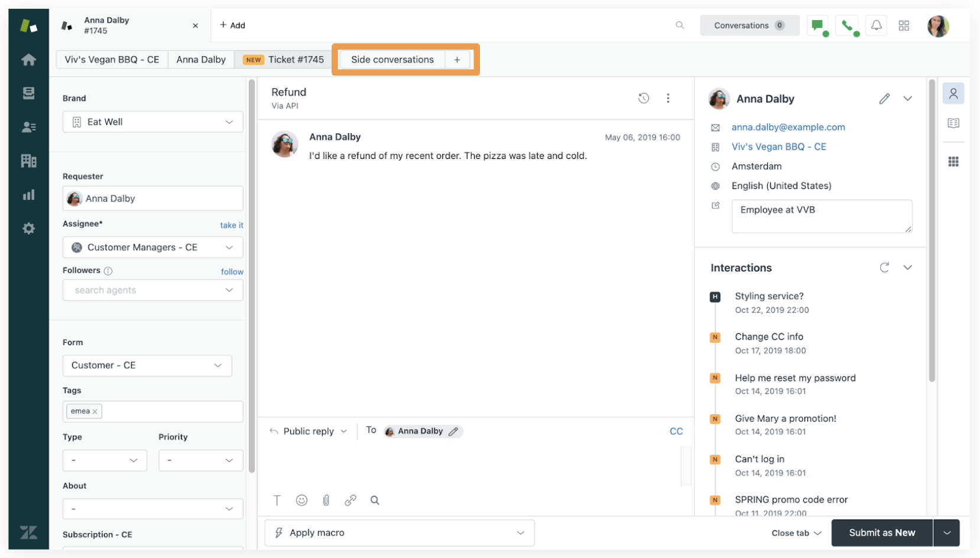Open the notifications bell icon
The width and height of the screenshot is (980, 558).
(876, 25)
